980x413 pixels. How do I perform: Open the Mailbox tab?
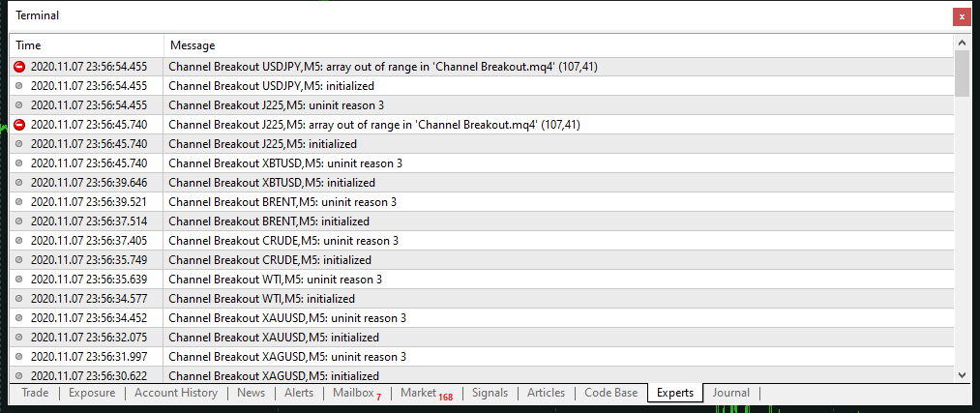[354, 393]
